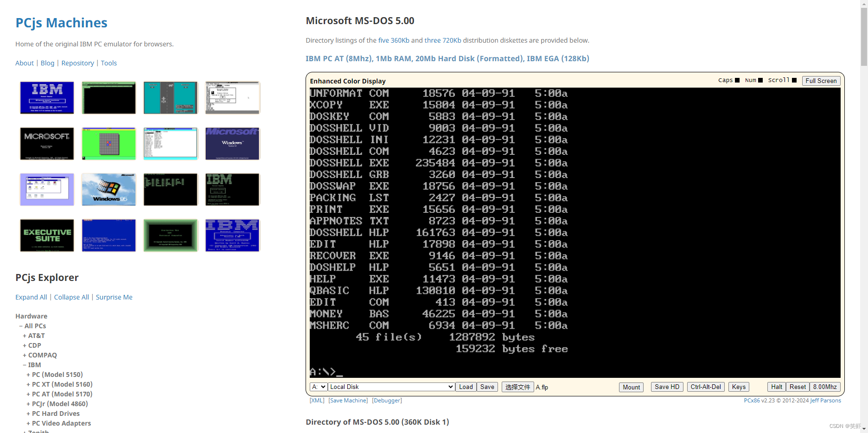Open the Local Disk diskette dropdown
868x433 pixels.
[x=391, y=386]
